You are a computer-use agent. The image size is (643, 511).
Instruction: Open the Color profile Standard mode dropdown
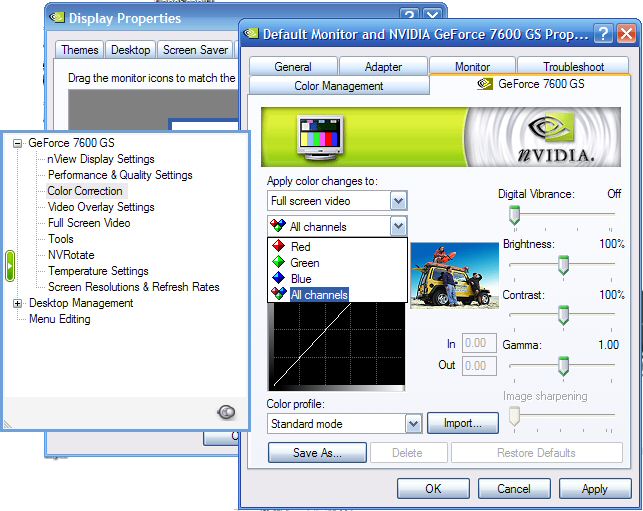[x=413, y=424]
